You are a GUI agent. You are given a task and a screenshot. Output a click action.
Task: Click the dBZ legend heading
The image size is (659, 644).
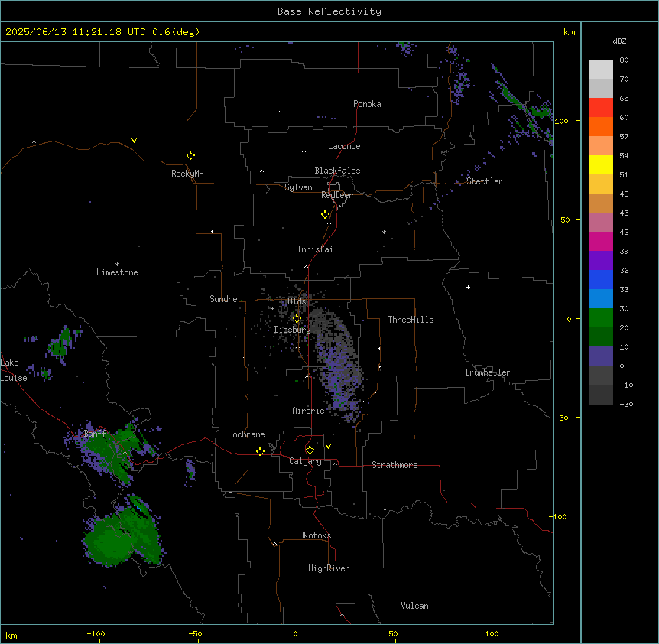pyautogui.click(x=619, y=41)
